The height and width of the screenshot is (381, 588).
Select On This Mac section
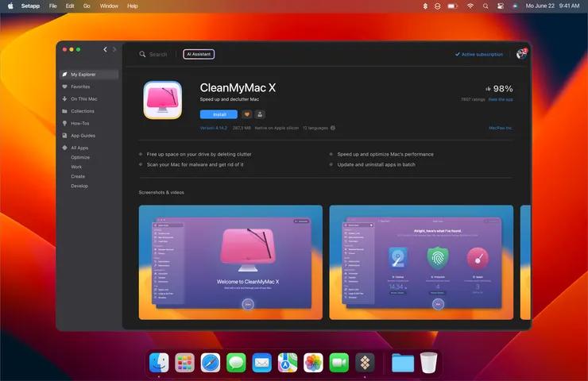84,99
